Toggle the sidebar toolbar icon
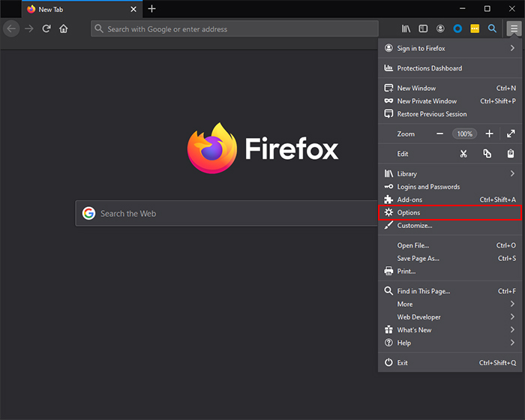525x420 pixels. click(423, 28)
